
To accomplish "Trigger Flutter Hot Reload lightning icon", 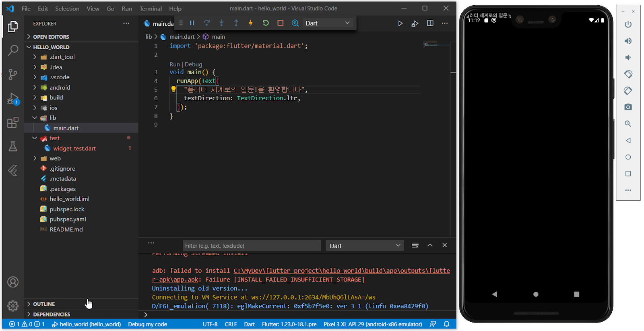I will 251,23.
